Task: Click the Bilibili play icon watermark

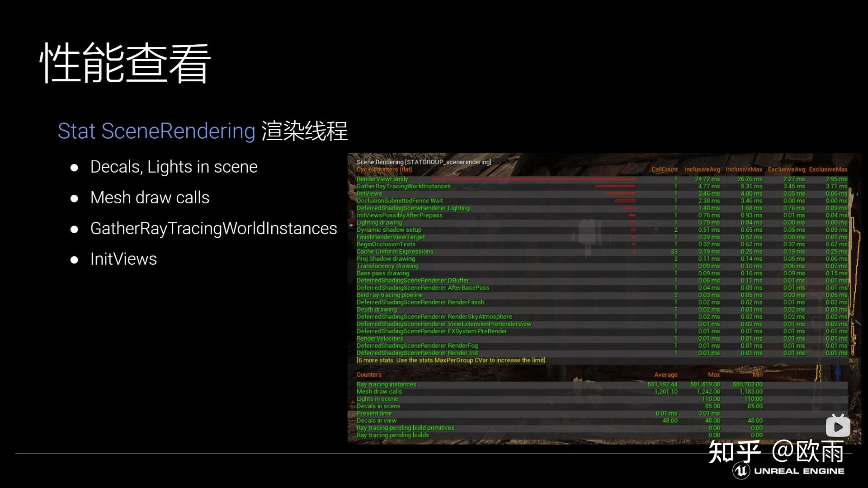Action: 838,426
